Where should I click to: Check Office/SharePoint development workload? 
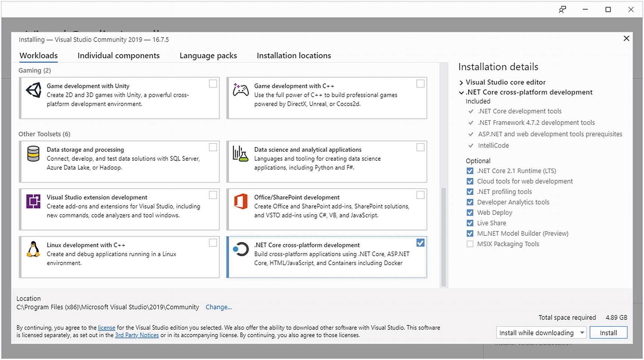coord(420,195)
